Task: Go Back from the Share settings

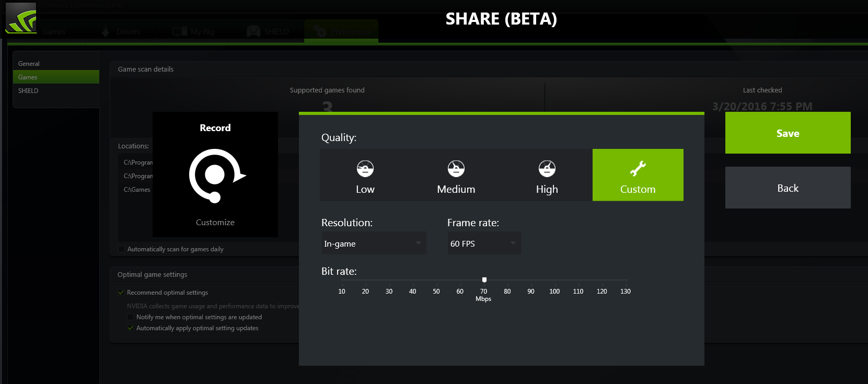Action: click(788, 188)
